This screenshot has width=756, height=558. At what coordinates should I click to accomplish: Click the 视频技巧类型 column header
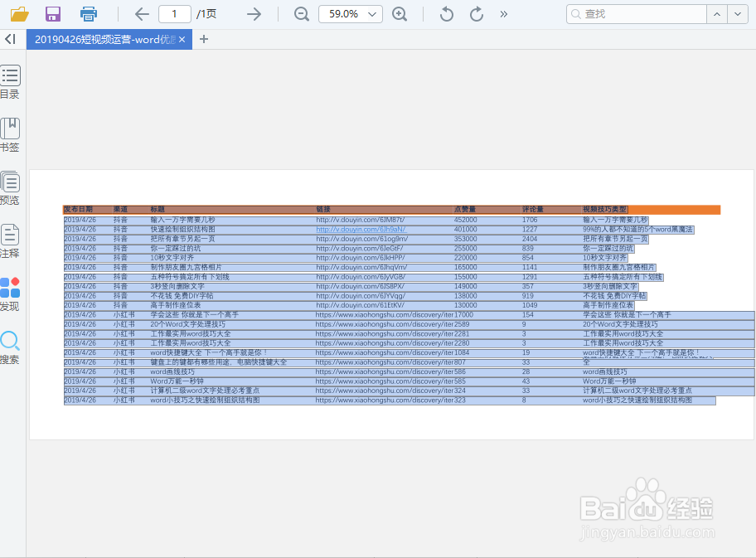(604, 209)
